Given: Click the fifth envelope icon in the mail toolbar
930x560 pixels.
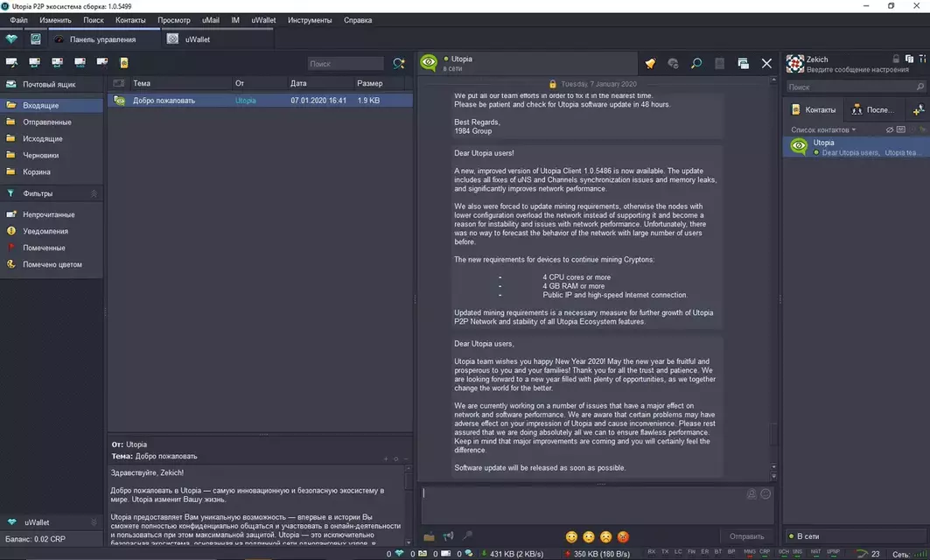Looking at the screenshot, I should 102,62.
